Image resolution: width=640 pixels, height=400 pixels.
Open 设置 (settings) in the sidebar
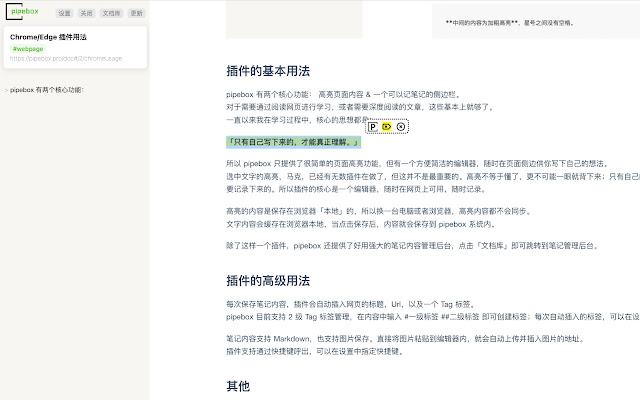coord(64,13)
